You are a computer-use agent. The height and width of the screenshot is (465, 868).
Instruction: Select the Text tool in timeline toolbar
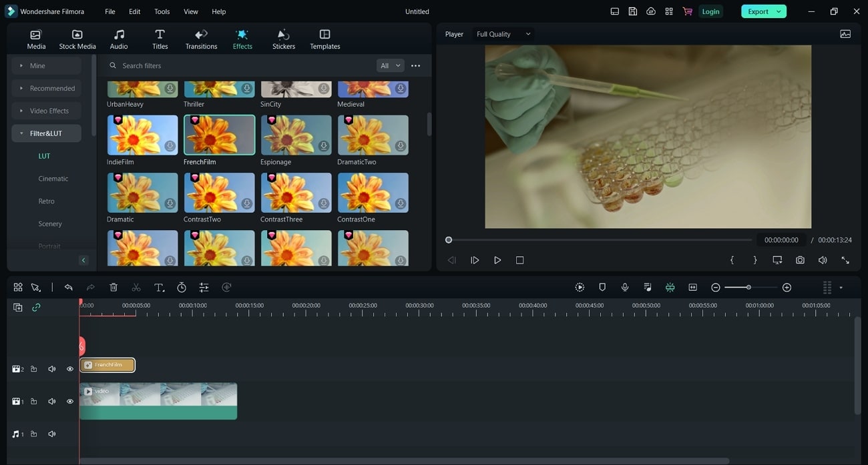159,288
